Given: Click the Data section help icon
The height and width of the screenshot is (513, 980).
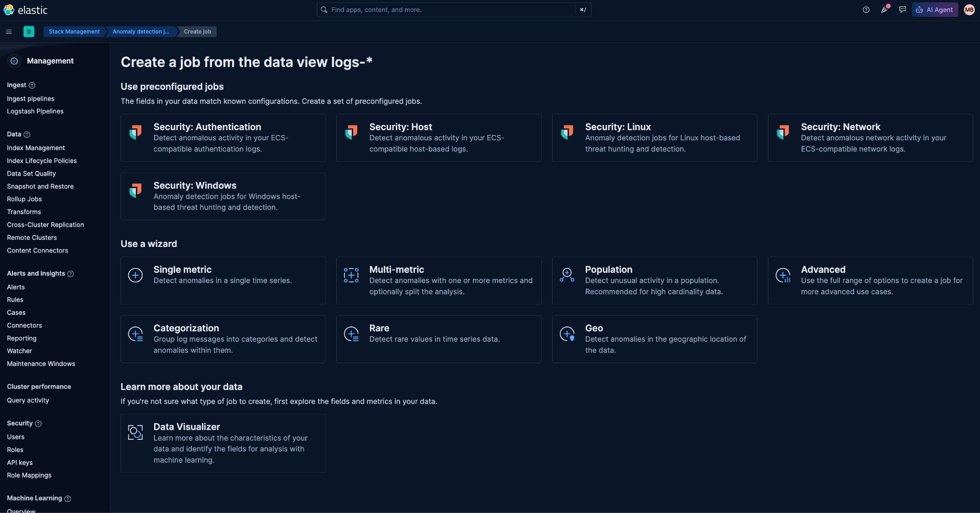Looking at the screenshot, I should click(27, 134).
